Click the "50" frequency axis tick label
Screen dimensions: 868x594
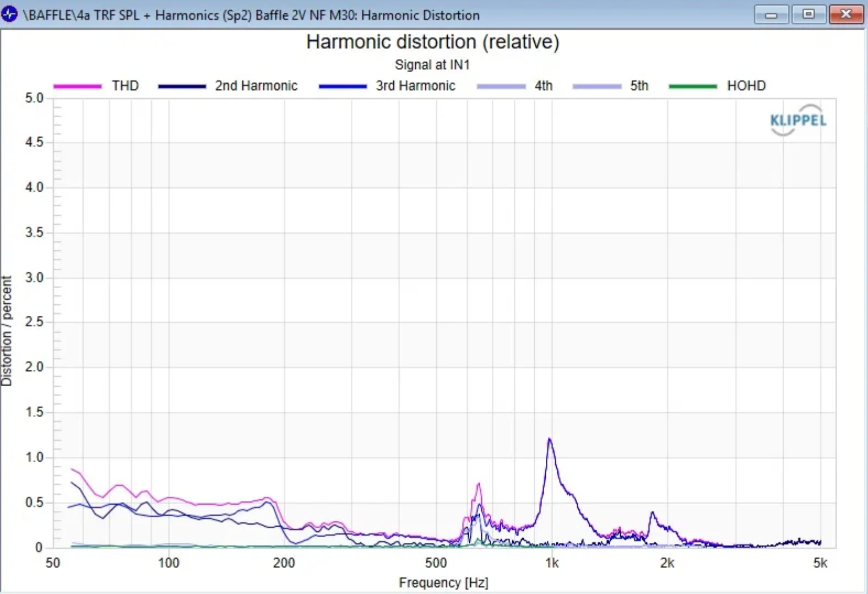tap(53, 563)
